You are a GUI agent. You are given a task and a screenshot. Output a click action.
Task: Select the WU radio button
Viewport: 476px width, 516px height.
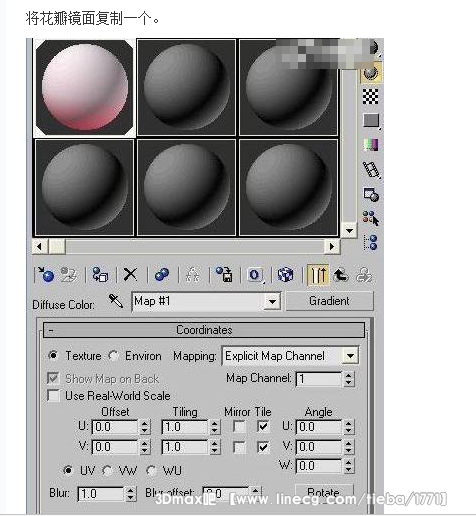(x=152, y=471)
